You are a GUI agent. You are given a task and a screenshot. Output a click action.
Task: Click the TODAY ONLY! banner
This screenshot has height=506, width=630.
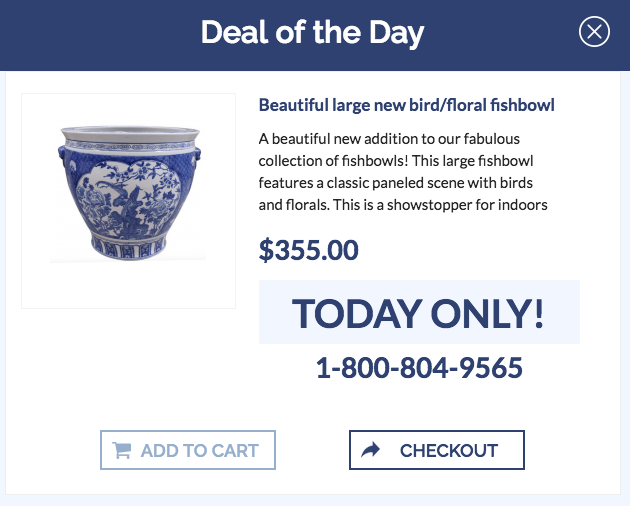pyautogui.click(x=419, y=313)
